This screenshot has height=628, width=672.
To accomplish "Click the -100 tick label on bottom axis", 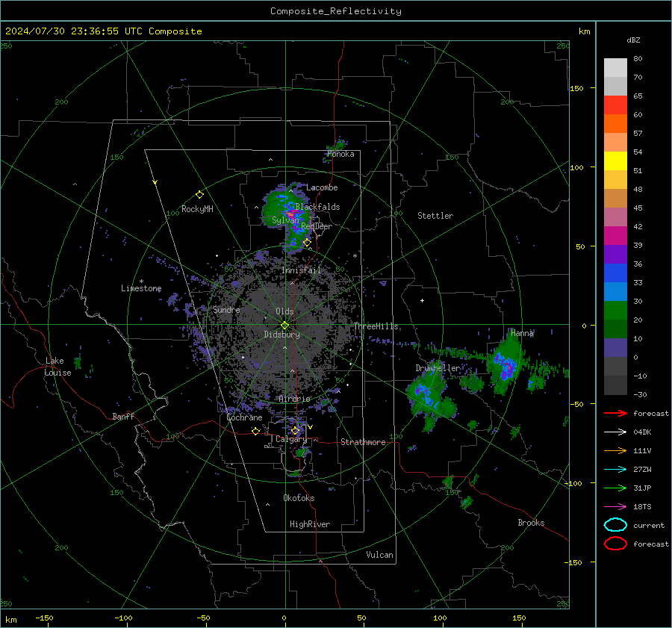I will coord(123,618).
